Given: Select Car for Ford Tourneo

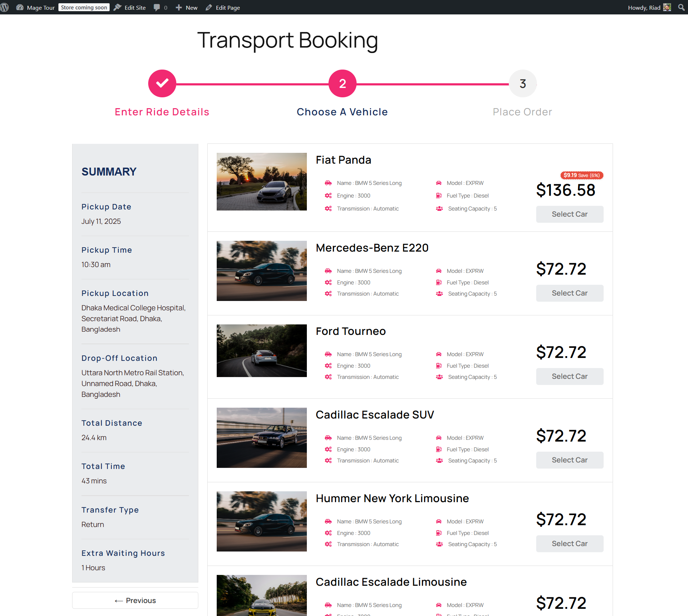Looking at the screenshot, I should point(570,376).
